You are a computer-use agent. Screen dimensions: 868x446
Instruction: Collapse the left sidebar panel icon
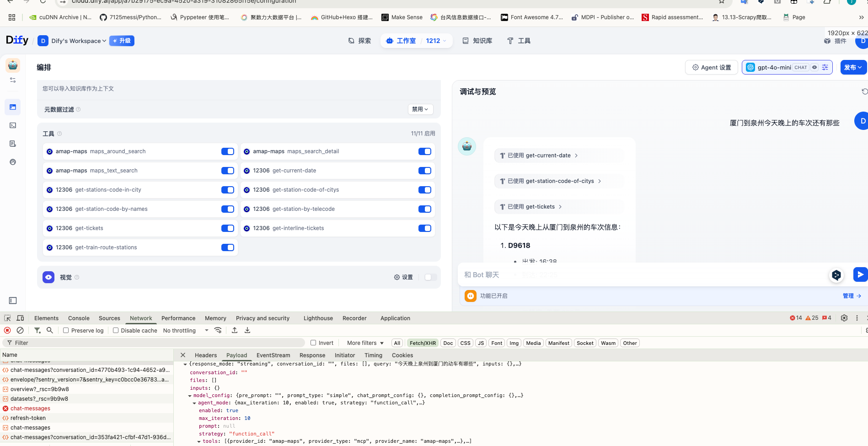[13, 301]
